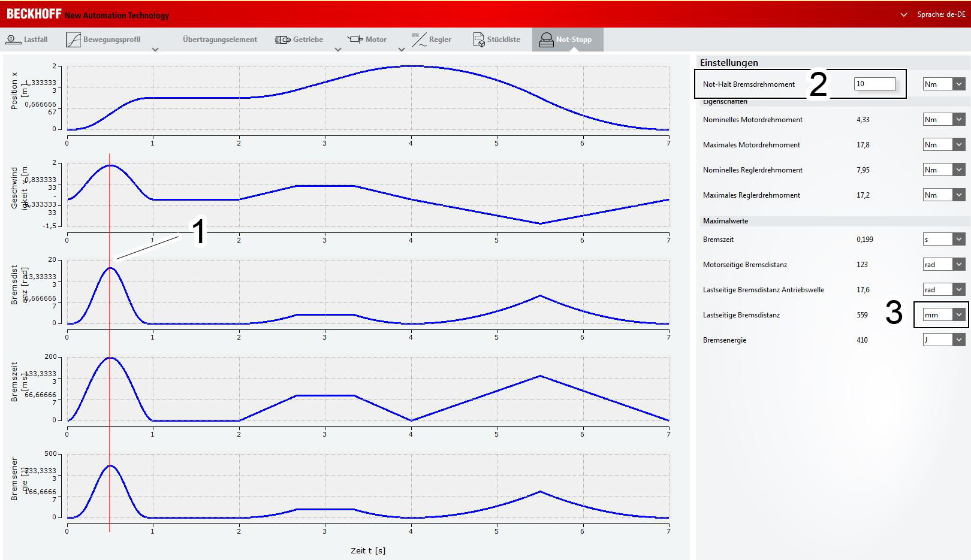Click the Getriebe gear icon
The width and height of the screenshot is (971, 560).
click(x=282, y=40)
